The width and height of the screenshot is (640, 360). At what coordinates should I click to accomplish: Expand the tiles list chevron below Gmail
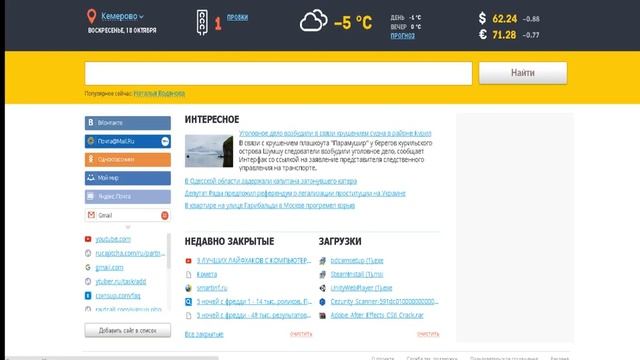coord(128,227)
